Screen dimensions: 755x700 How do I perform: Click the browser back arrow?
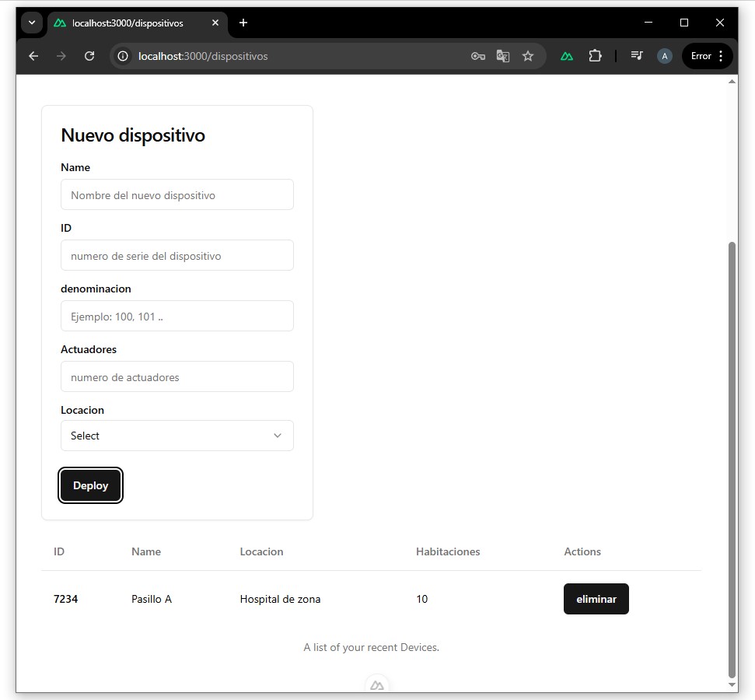(x=33, y=56)
